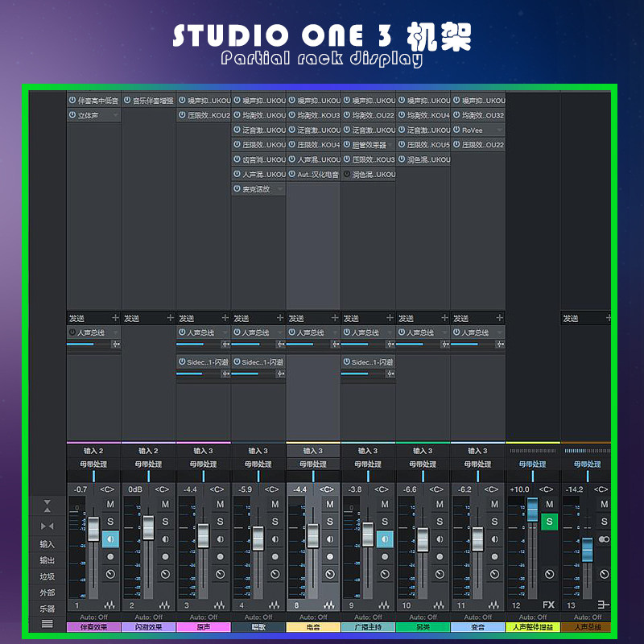Open 母带处理 output selector on 原声 channel
The height and width of the screenshot is (644, 644).
coord(204,464)
